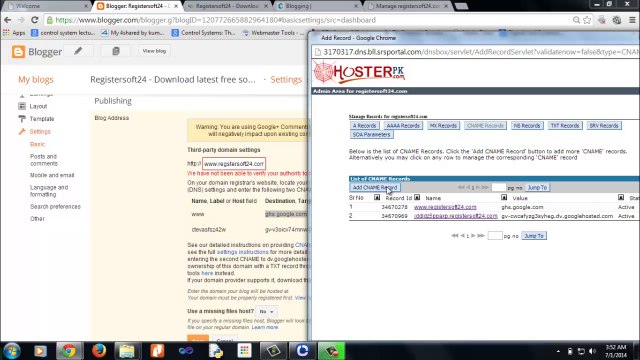
Task: Click the upper Jump To button
Action: (x=537, y=187)
